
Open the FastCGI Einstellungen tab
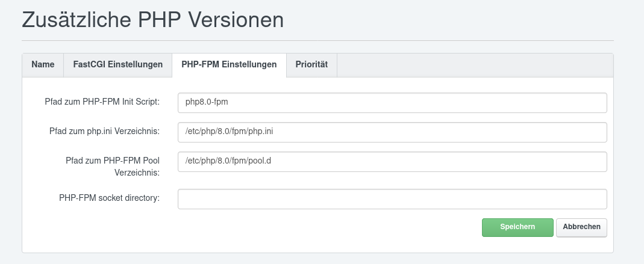tap(117, 65)
